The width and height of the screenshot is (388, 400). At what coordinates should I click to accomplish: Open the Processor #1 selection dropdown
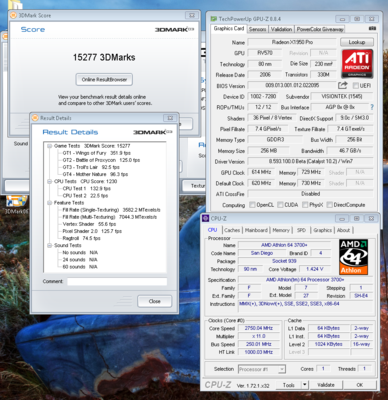[x=282, y=369]
